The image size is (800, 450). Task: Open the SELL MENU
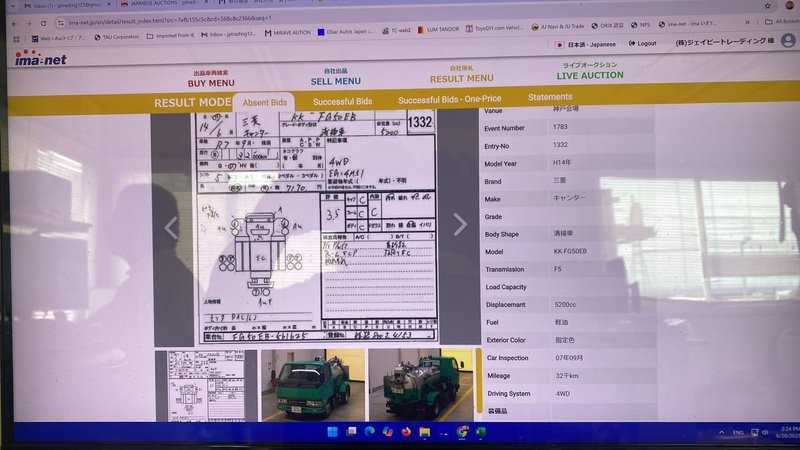(335, 77)
